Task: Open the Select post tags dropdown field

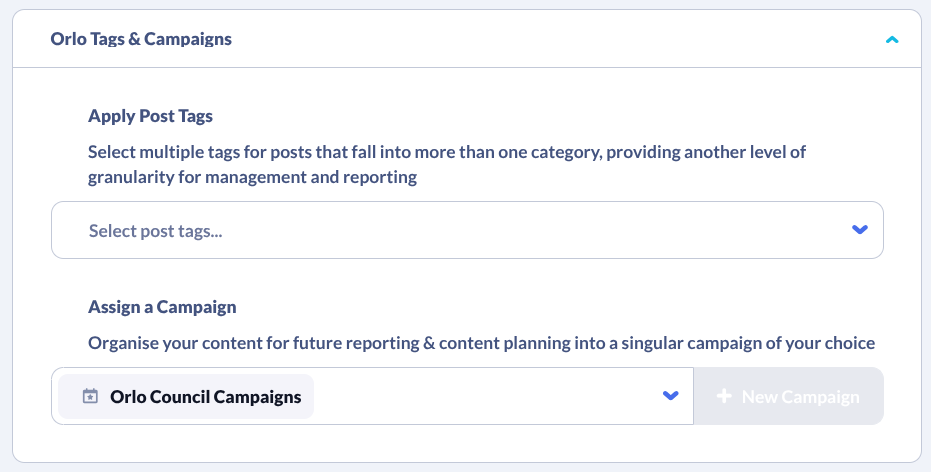Action: (x=467, y=231)
